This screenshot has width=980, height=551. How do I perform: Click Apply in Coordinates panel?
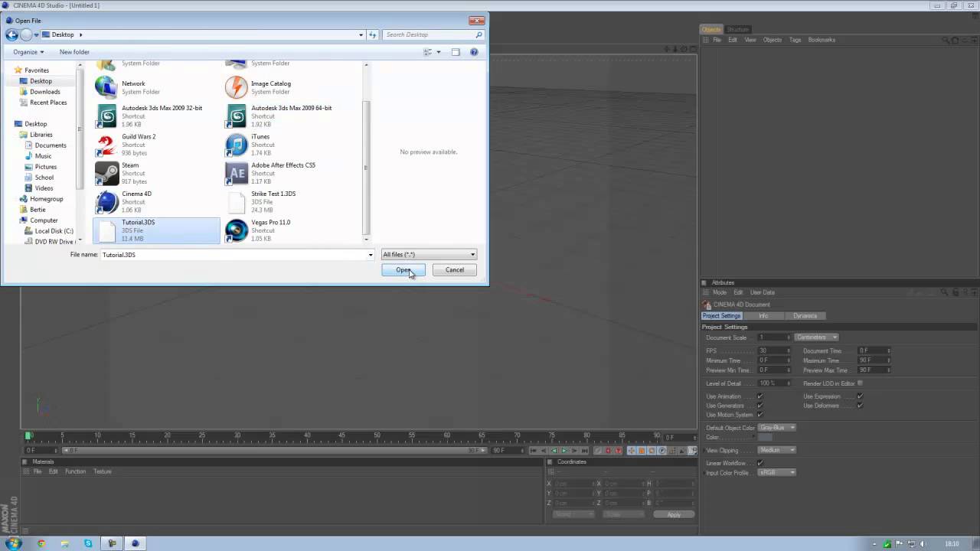674,514
